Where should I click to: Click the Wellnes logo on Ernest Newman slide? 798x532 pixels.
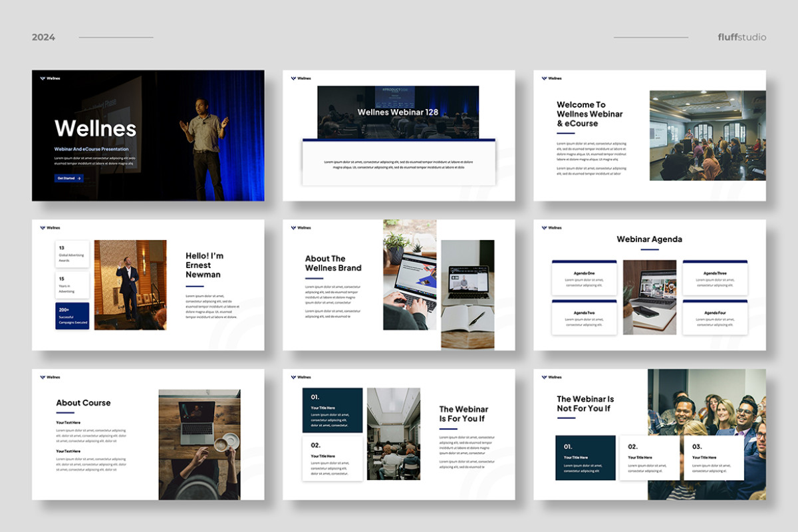[x=50, y=228]
